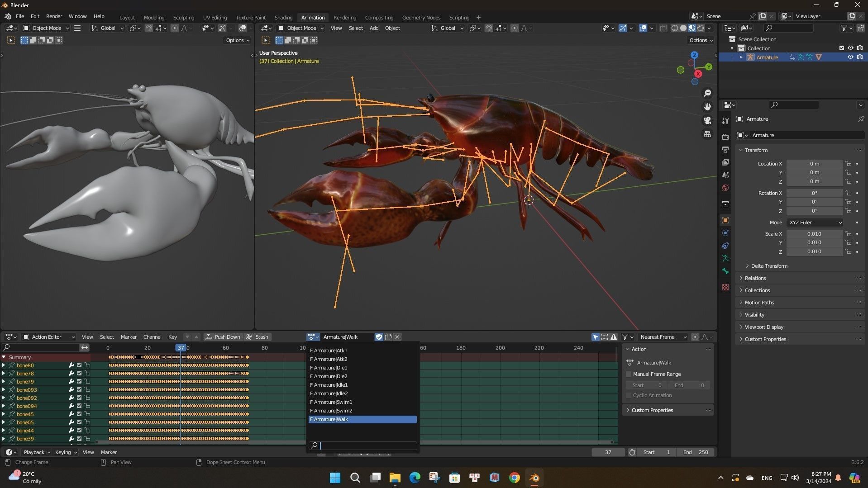This screenshot has height=488, width=868.
Task: Expand the Relations panel
Action: point(800,278)
